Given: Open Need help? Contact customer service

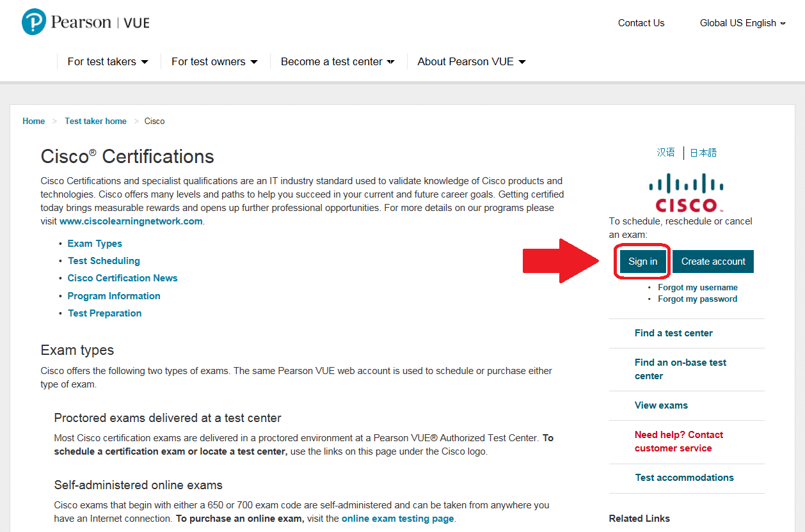Looking at the screenshot, I should pyautogui.click(x=679, y=441).
